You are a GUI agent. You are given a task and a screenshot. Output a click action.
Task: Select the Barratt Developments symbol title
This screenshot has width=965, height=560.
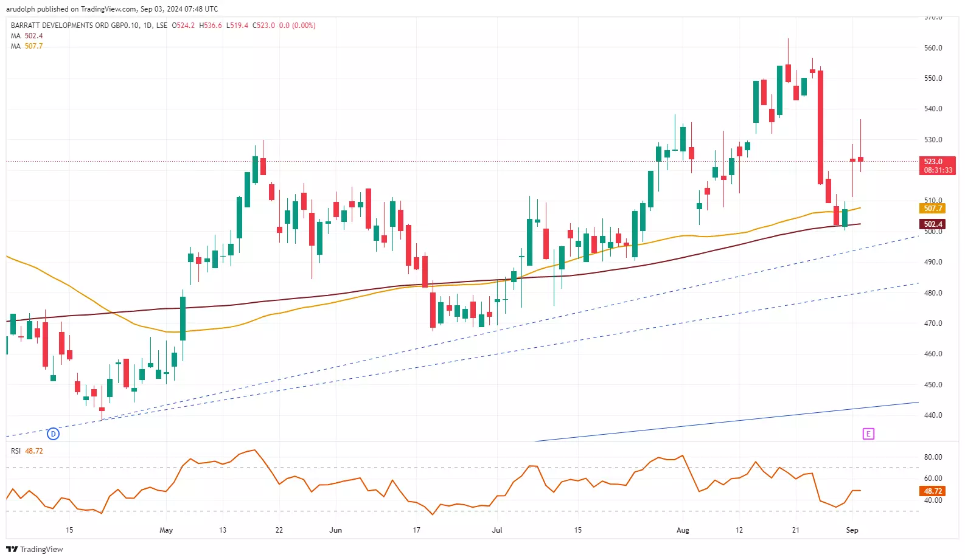[x=89, y=26]
